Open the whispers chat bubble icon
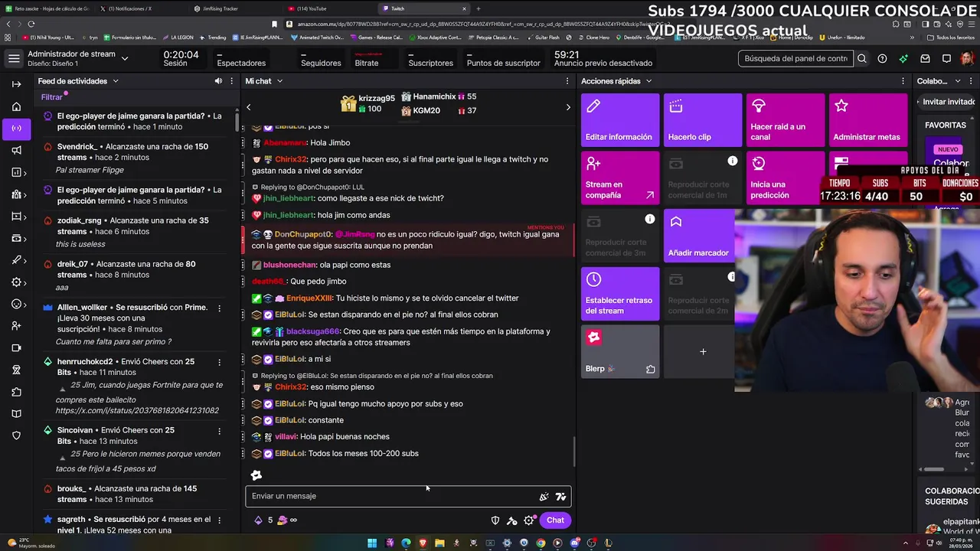The width and height of the screenshot is (980, 551). pyautogui.click(x=946, y=59)
